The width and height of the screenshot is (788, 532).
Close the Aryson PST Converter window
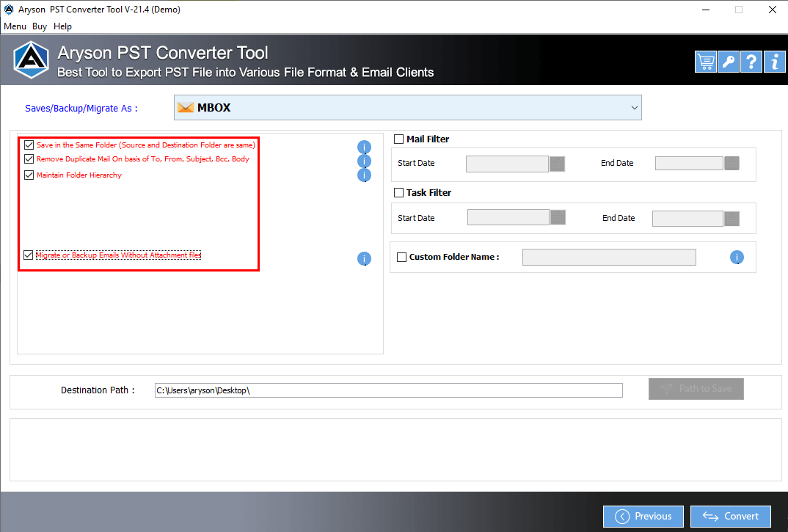773,10
